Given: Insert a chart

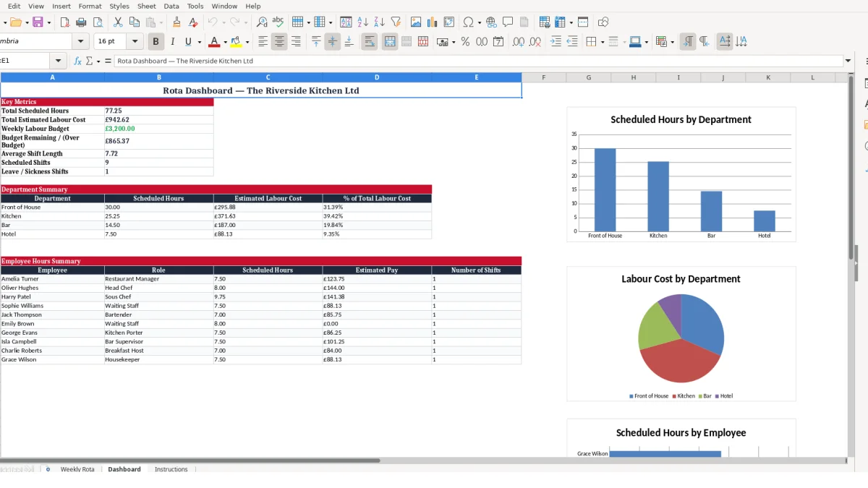Looking at the screenshot, I should pos(433,22).
